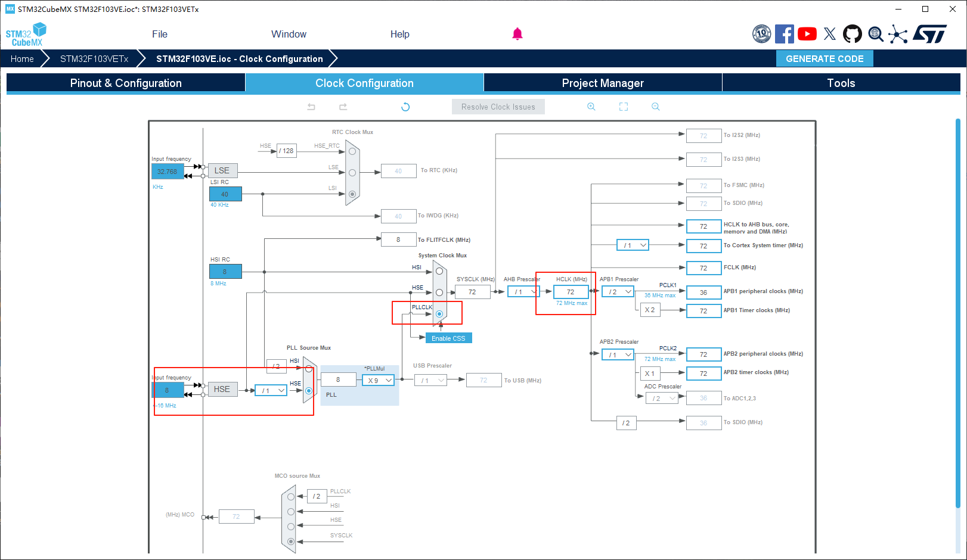This screenshot has height=560, width=967.
Task: Open the APB1 Prescaler dropdown
Action: click(x=618, y=292)
